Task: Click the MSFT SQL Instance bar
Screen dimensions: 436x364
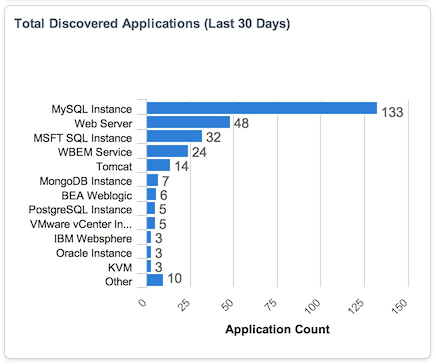Action: point(174,136)
